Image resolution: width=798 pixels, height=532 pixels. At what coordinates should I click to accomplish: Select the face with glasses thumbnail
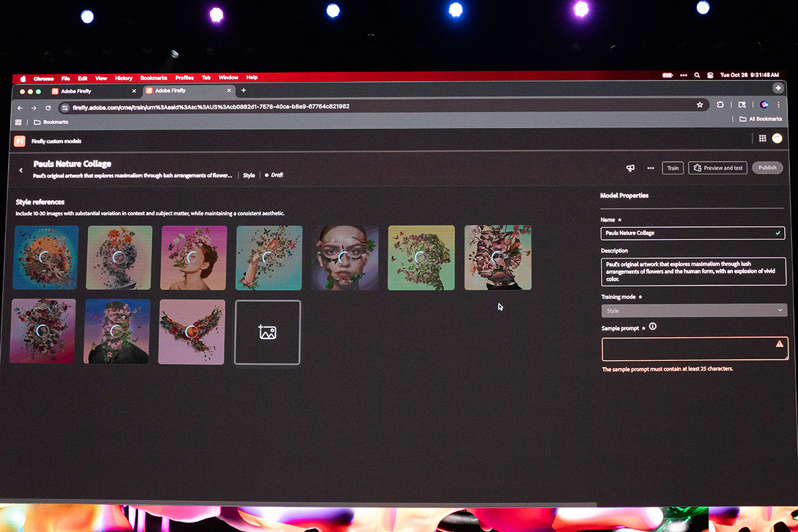coord(344,257)
